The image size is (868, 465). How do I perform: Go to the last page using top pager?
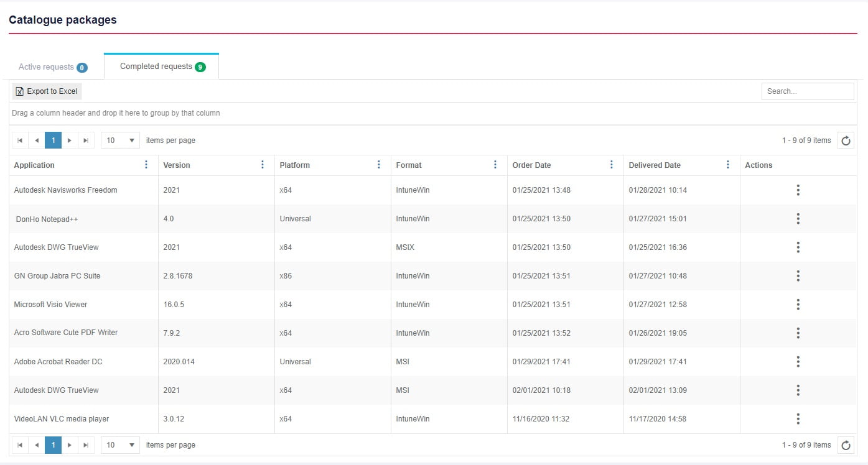(x=86, y=140)
